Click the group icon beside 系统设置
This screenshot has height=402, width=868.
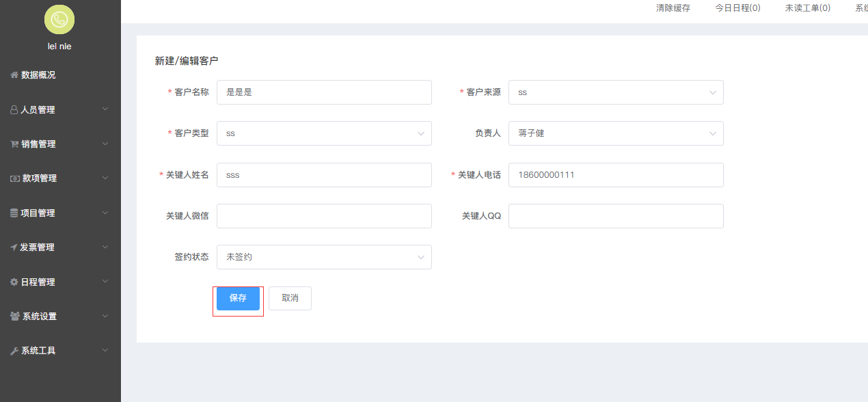click(x=15, y=316)
